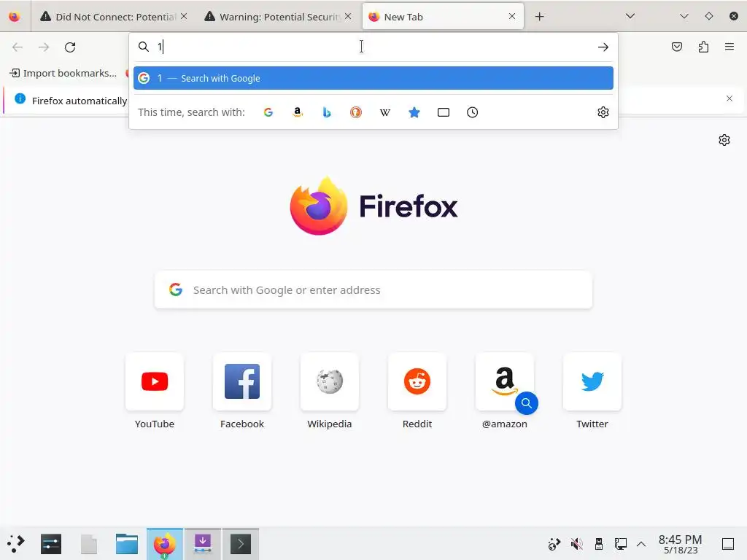
Task: Switch to Warning: Potential Security tab
Action: pyautogui.click(x=278, y=17)
